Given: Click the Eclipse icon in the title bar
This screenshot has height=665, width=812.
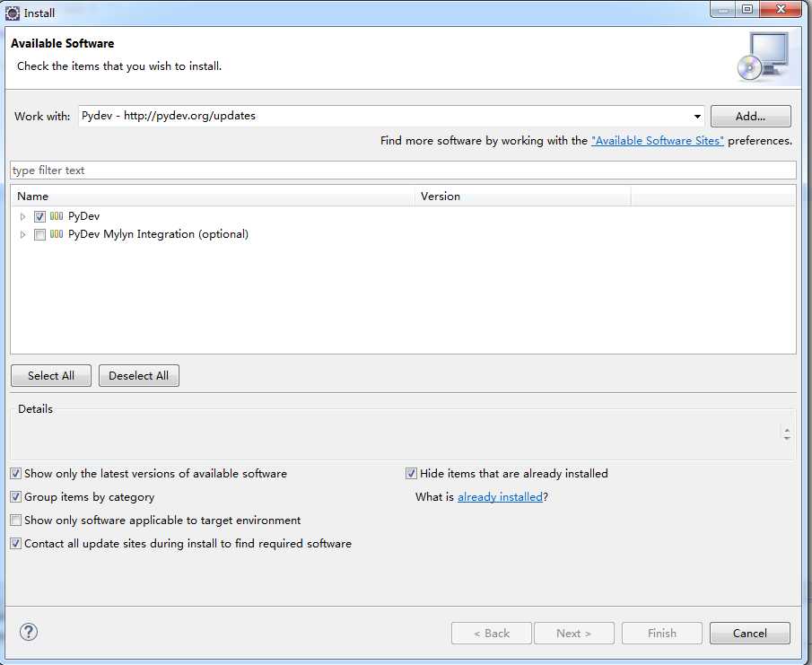Looking at the screenshot, I should [13, 13].
